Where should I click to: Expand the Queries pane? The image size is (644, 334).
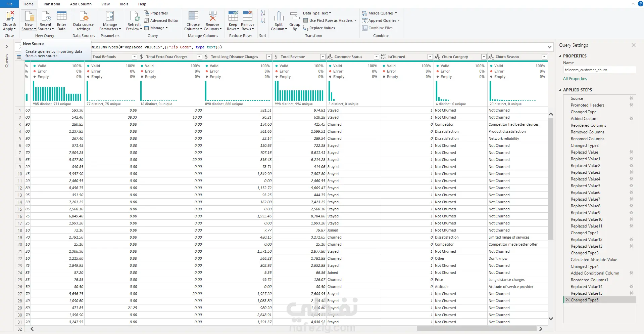(7, 46)
